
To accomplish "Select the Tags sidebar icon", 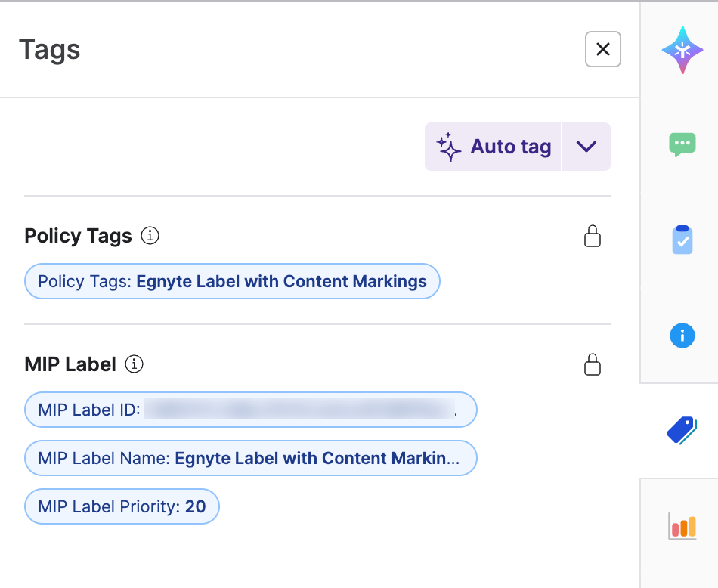I will (681, 431).
